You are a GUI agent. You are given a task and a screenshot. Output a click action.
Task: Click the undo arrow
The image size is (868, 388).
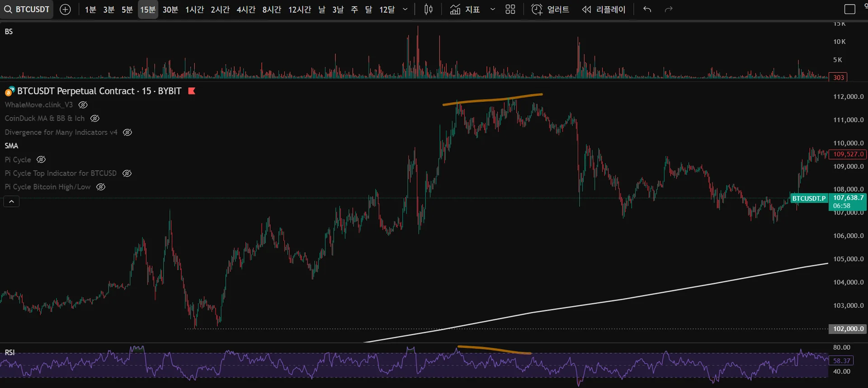tap(647, 9)
